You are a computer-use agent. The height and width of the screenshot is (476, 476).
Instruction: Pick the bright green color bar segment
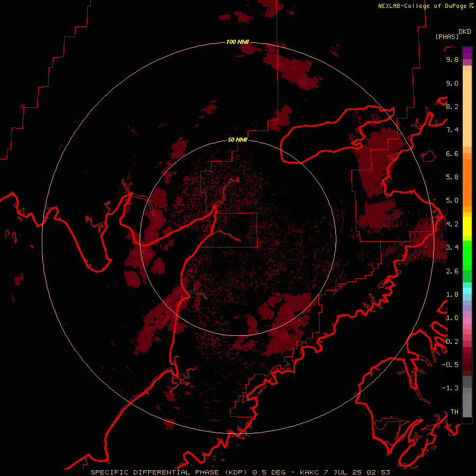coord(467,257)
